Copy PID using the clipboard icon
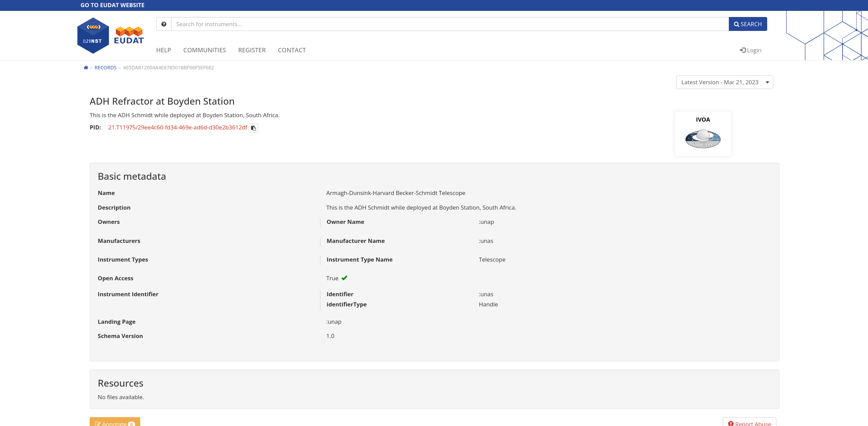The image size is (868, 426). pos(253,128)
